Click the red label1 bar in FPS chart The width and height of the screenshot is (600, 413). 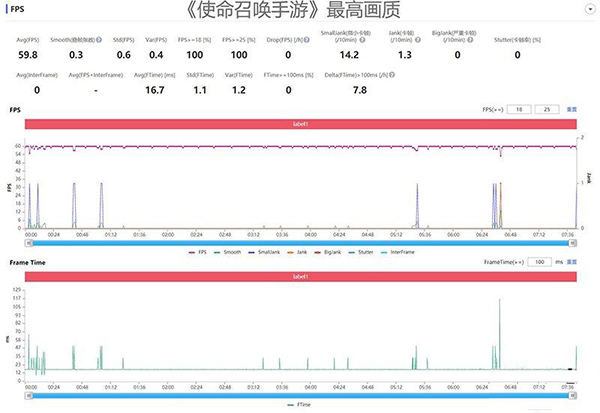tap(300, 123)
